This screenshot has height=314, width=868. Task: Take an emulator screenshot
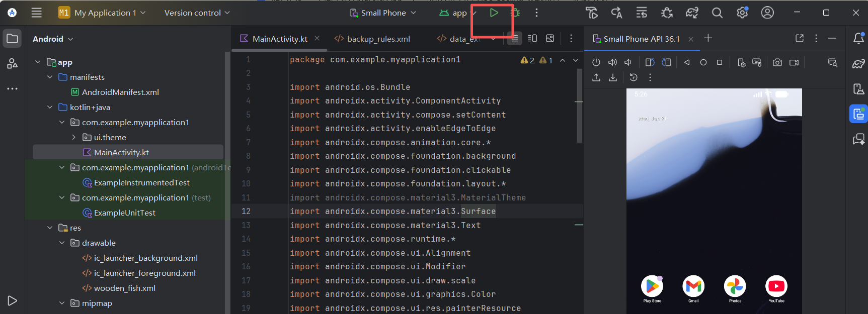click(777, 63)
